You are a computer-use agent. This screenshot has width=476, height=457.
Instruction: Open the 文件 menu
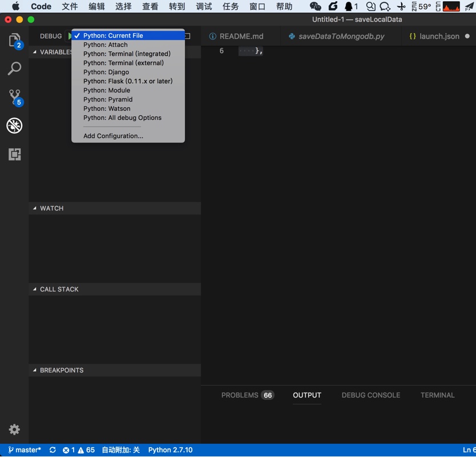click(70, 6)
